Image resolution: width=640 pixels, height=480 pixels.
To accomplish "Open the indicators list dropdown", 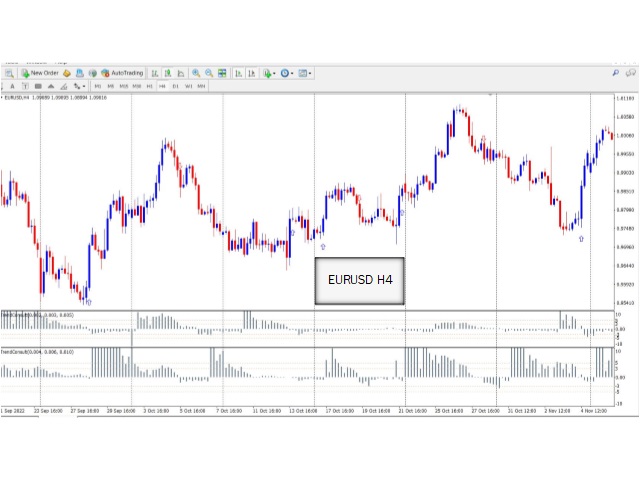I will [268, 73].
